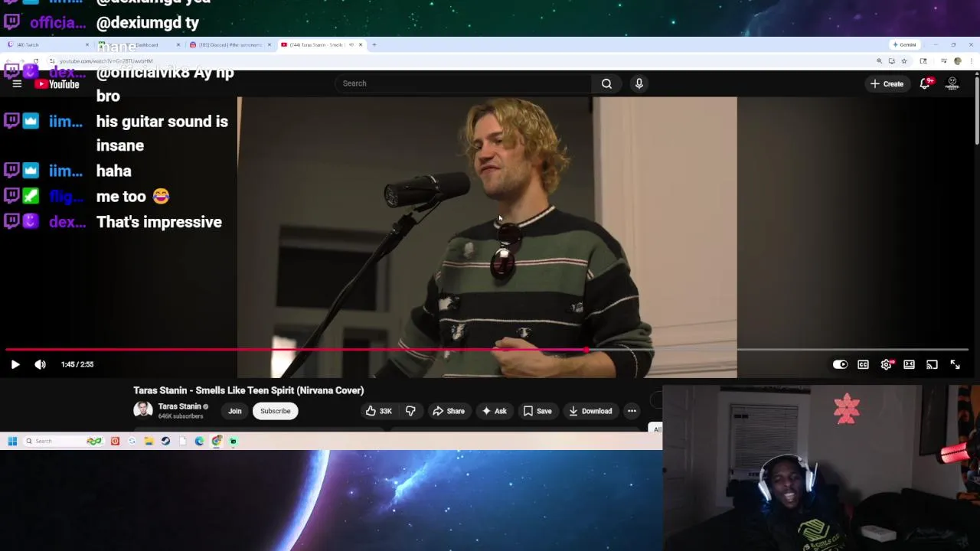Open the Chrome profile avatar
Viewport: 980px width, 551px height.
957,60
